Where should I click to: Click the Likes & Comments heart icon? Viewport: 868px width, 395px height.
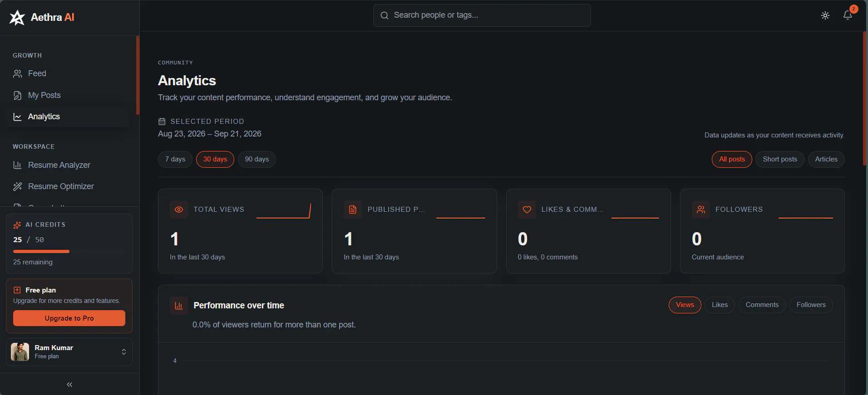[527, 210]
